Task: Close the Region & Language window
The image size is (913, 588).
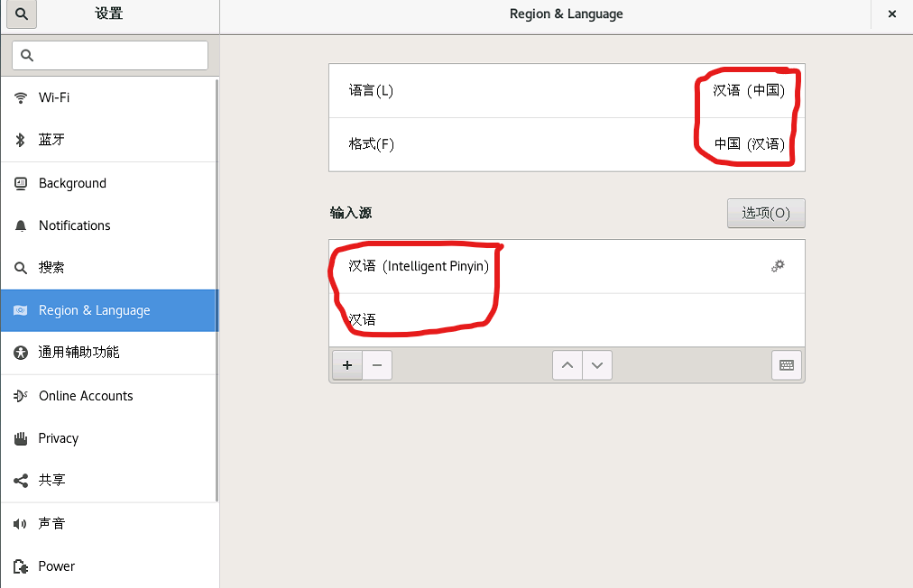Action: pyautogui.click(x=892, y=14)
